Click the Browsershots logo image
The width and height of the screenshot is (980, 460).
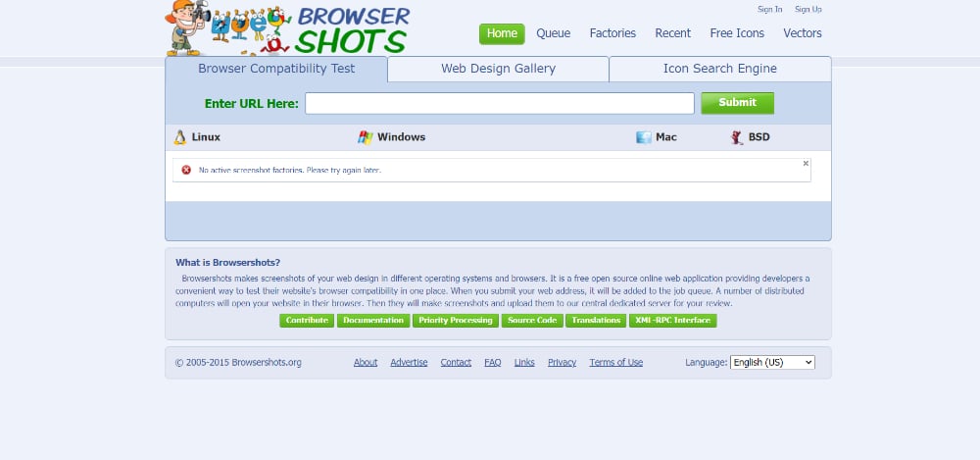point(287,28)
